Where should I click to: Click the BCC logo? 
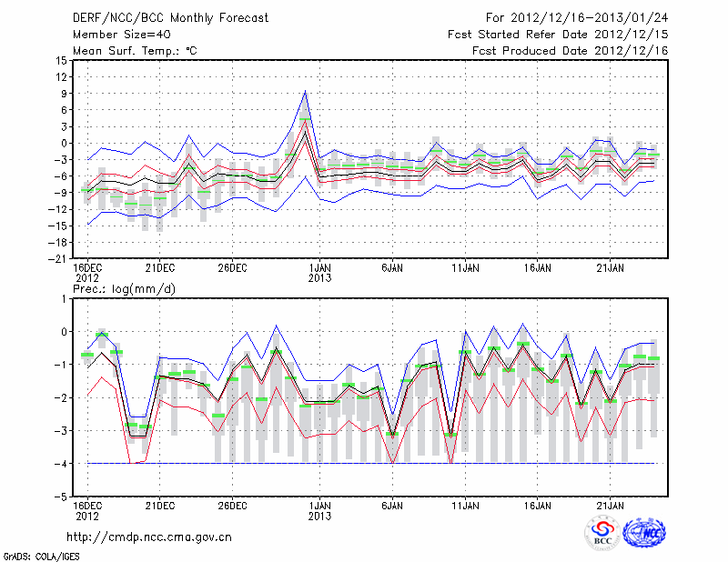602,534
